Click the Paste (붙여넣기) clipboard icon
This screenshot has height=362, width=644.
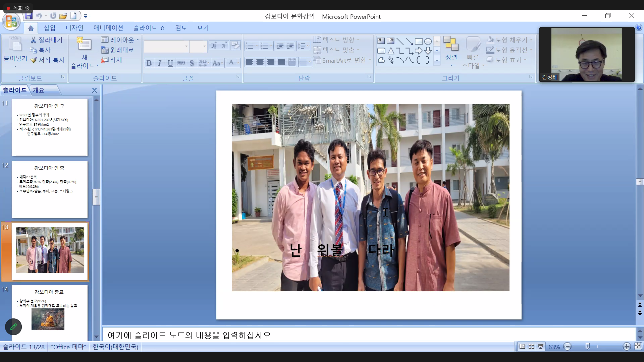coord(15,44)
